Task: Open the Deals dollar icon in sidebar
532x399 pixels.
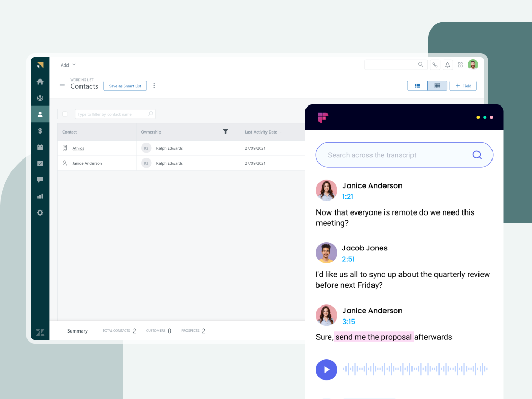Action: pos(40,131)
